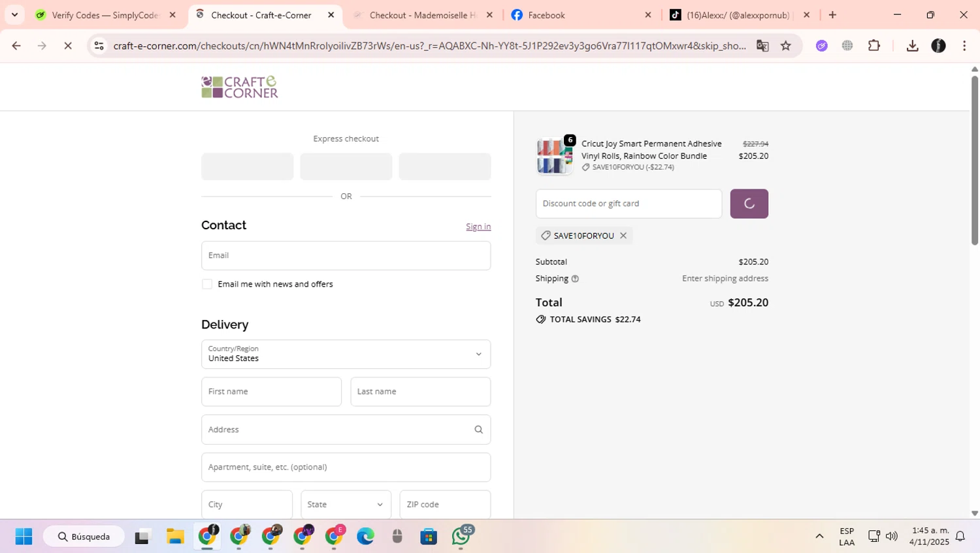This screenshot has width=980, height=553.
Task: Click the Discount code or gift card field
Action: (629, 204)
